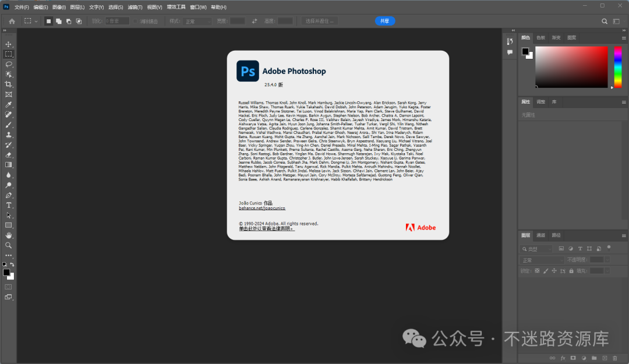Reset default foreground and background colors

pyautogui.click(x=5, y=264)
